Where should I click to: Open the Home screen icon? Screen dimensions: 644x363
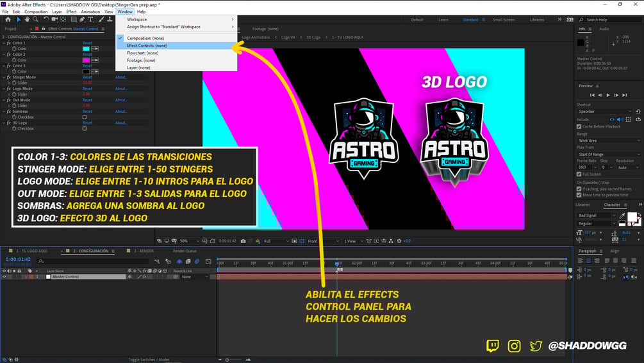point(8,19)
